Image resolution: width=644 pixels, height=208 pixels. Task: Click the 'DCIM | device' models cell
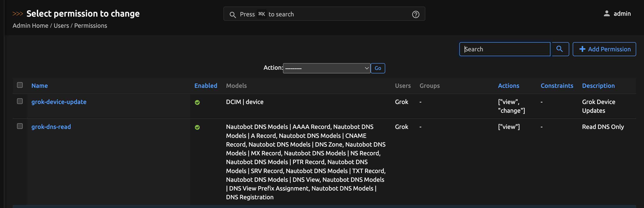pos(245,102)
